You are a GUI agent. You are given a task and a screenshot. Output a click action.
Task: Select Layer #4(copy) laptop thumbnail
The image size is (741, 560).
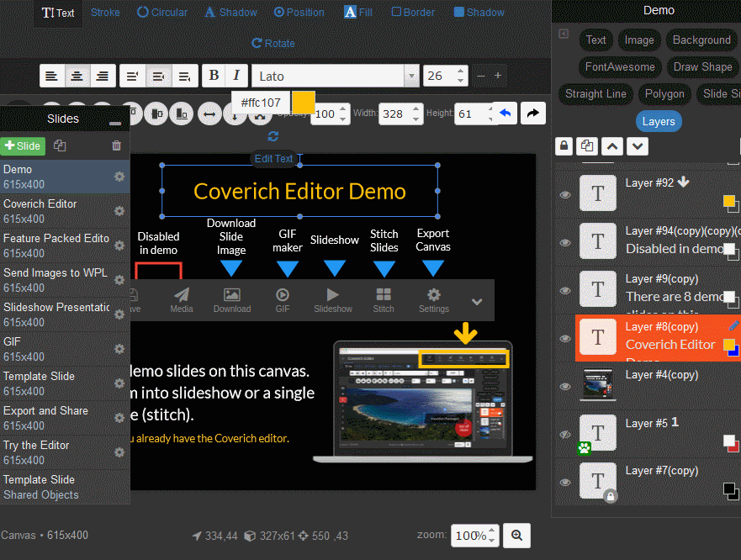(x=598, y=383)
